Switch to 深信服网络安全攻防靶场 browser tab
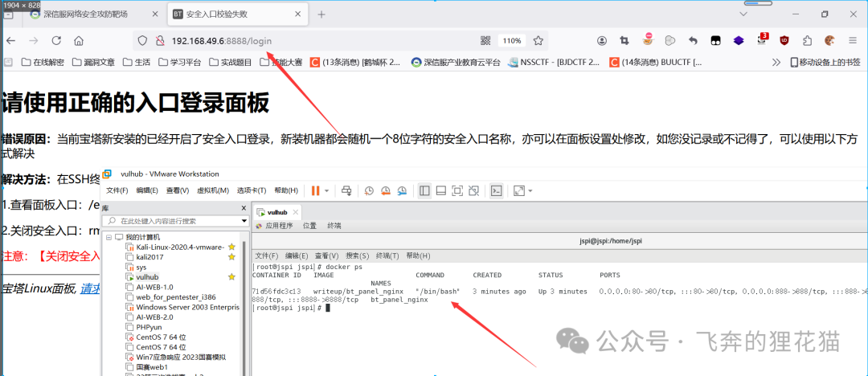This screenshot has width=868, height=376. pyautogui.click(x=86, y=14)
